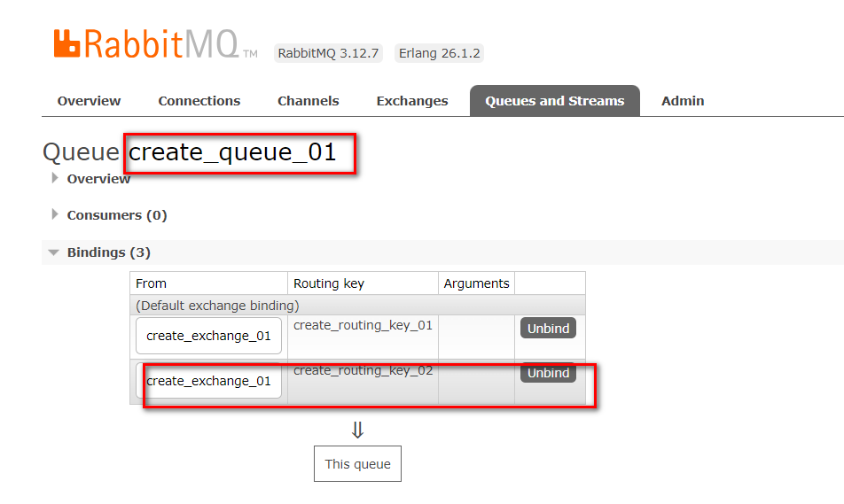Expand the Consumers (0) section
This screenshot has width=844, height=504.
coord(116,215)
